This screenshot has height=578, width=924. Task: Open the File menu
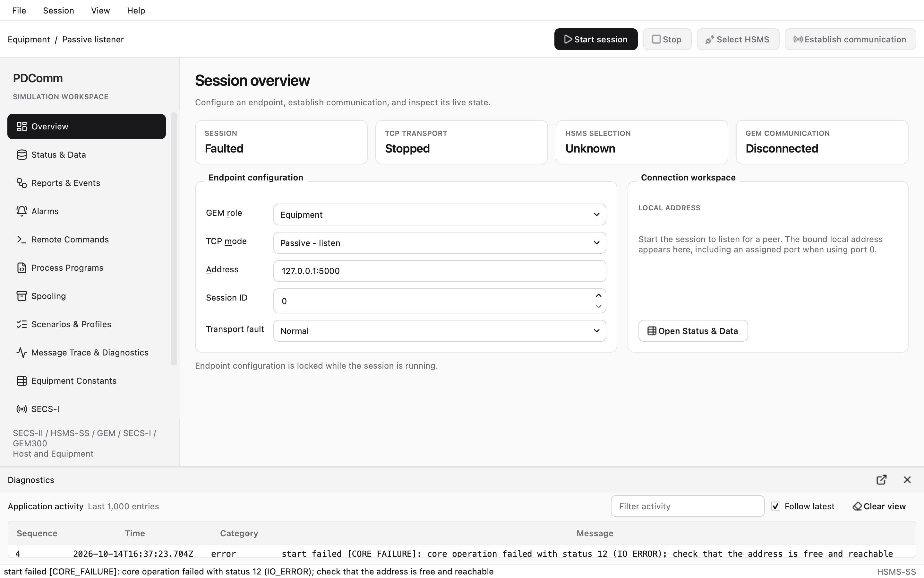19,10
